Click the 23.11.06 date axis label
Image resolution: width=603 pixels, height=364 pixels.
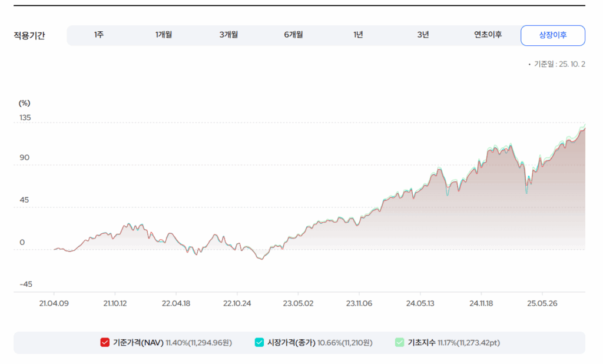click(x=359, y=303)
